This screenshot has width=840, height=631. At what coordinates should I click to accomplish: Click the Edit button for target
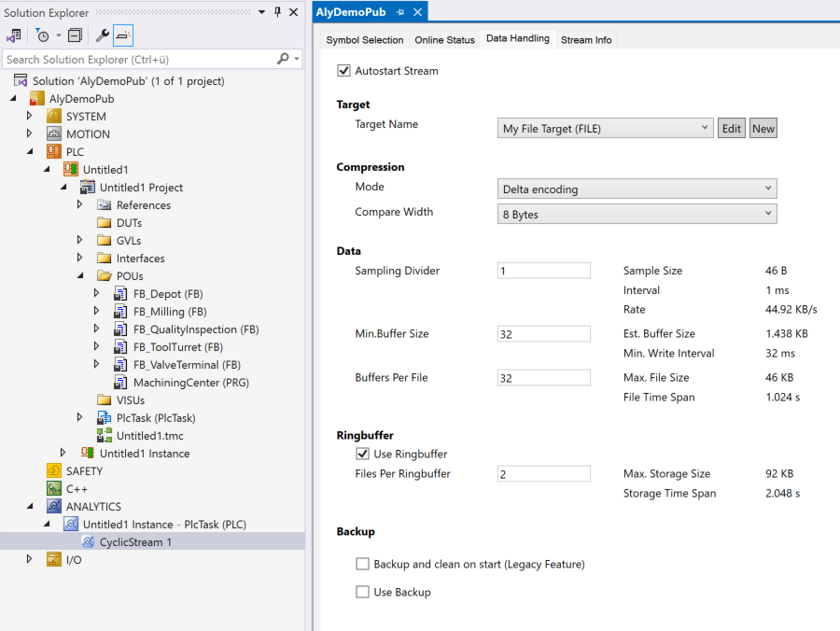click(731, 129)
